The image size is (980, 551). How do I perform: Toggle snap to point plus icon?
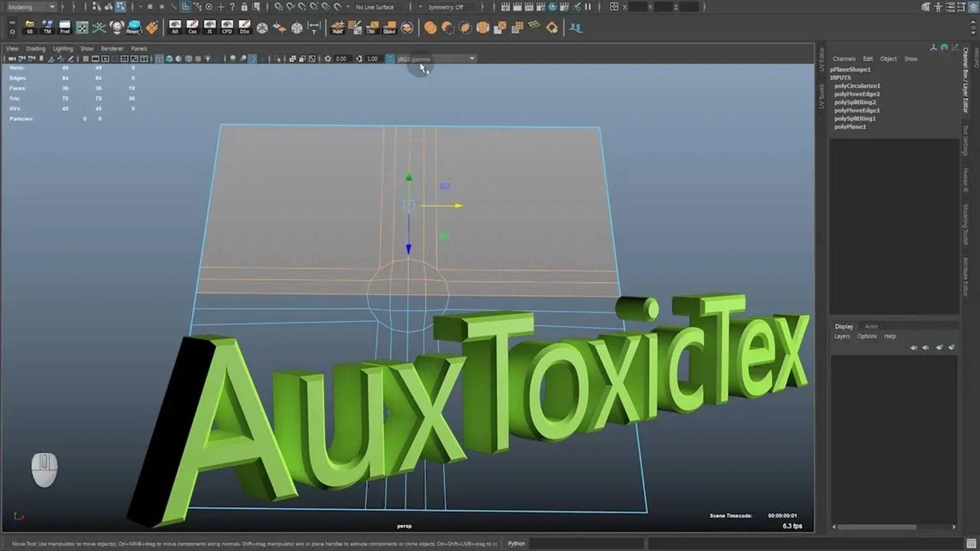(x=221, y=7)
